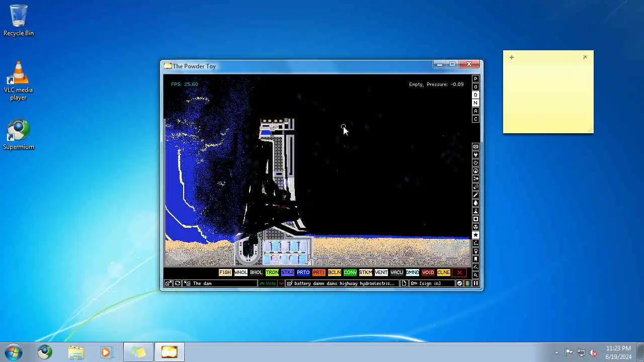
Task: Open the Sensors menu section icon
Action: pos(475,171)
